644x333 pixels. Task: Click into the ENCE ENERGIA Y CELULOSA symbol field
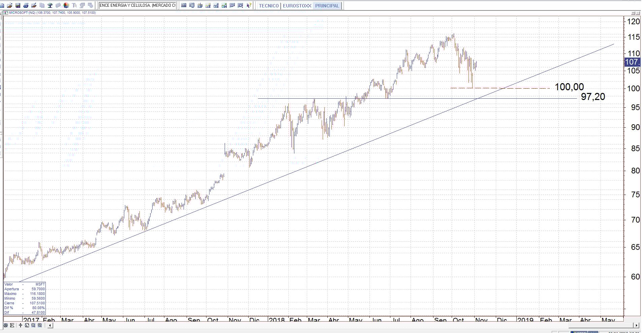pyautogui.click(x=137, y=5)
